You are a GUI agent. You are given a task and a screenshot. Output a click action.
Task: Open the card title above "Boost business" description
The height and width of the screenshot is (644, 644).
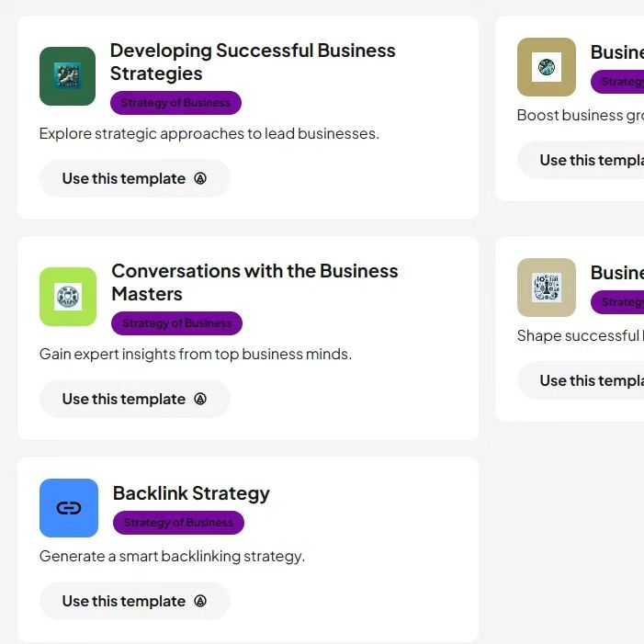[x=617, y=52]
